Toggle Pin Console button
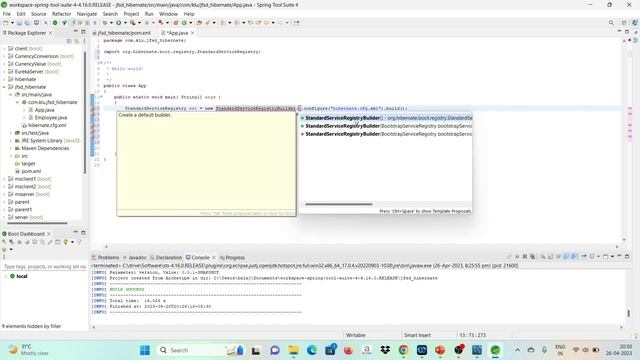Viewport: 640px width, 360px height. click(x=584, y=256)
